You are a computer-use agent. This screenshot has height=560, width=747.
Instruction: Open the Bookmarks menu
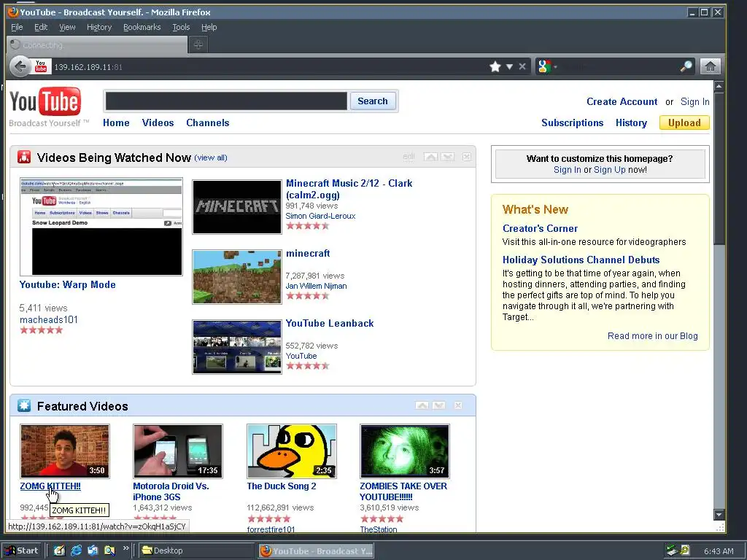click(x=142, y=27)
